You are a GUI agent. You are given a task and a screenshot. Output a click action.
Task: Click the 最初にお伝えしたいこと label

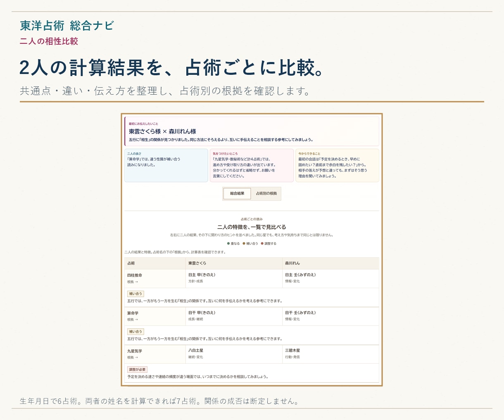tap(143, 124)
